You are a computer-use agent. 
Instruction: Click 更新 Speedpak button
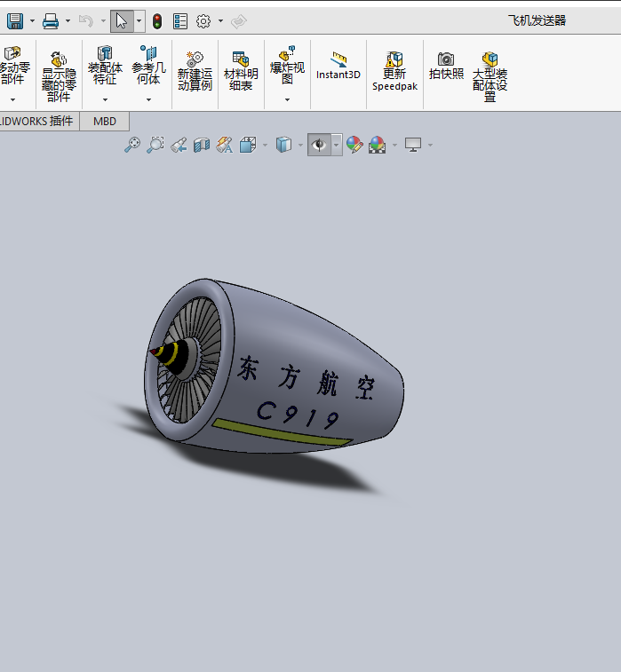coord(395,71)
